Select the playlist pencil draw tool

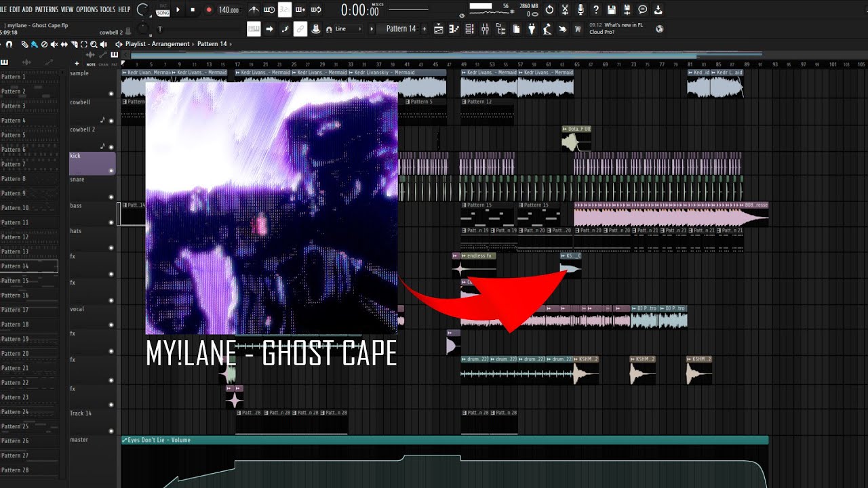pos(24,44)
